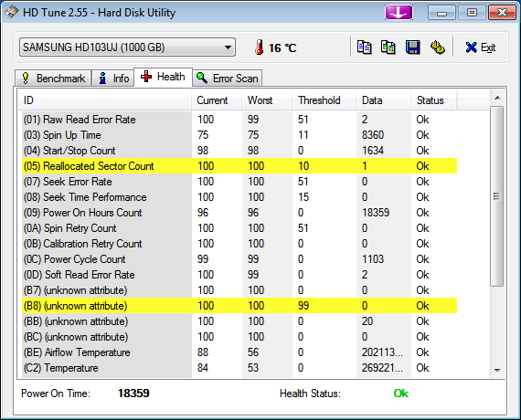Screen dimensions: 521x420
Task: Click the Exit button
Action: tap(481, 47)
